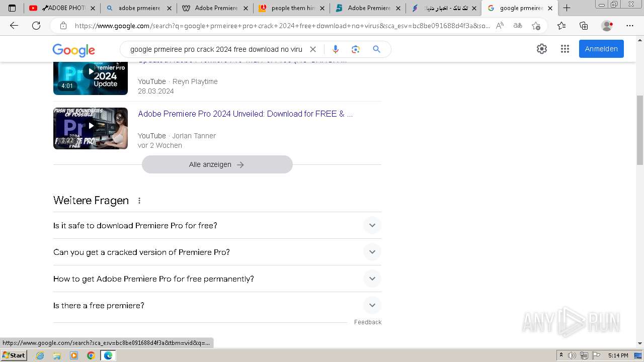View site information lock icon

(x=63, y=26)
